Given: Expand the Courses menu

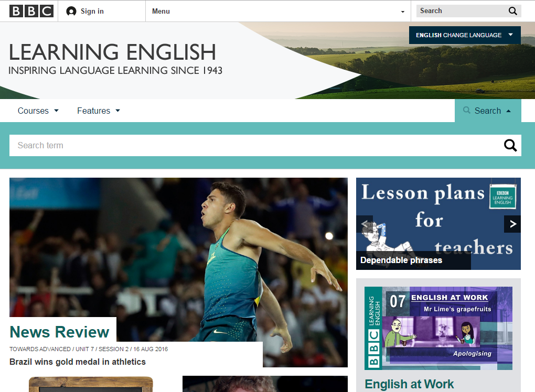Looking at the screenshot, I should [x=38, y=111].
